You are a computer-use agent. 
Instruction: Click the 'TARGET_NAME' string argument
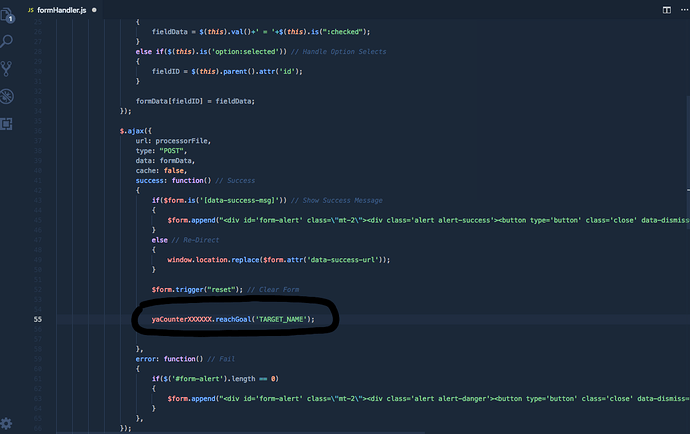point(283,319)
